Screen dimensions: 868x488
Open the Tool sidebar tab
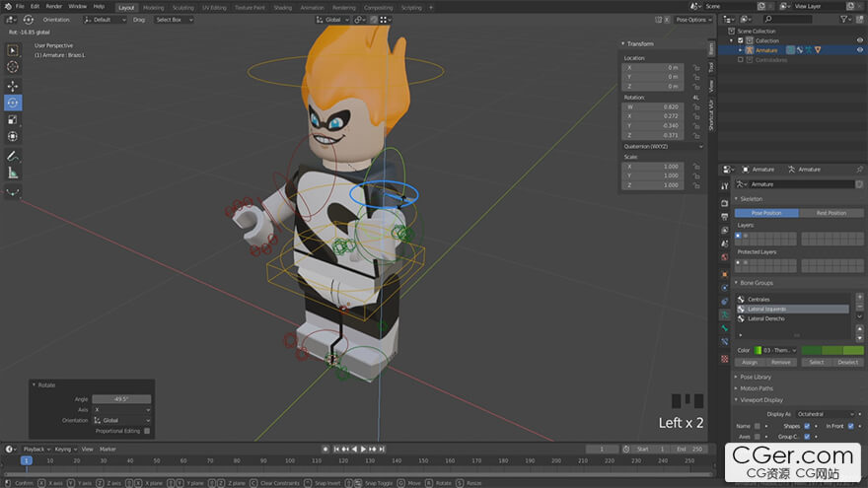point(711,67)
